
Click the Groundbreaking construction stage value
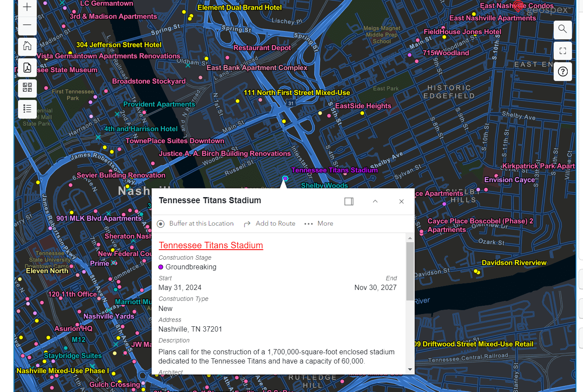pyautogui.click(x=191, y=267)
